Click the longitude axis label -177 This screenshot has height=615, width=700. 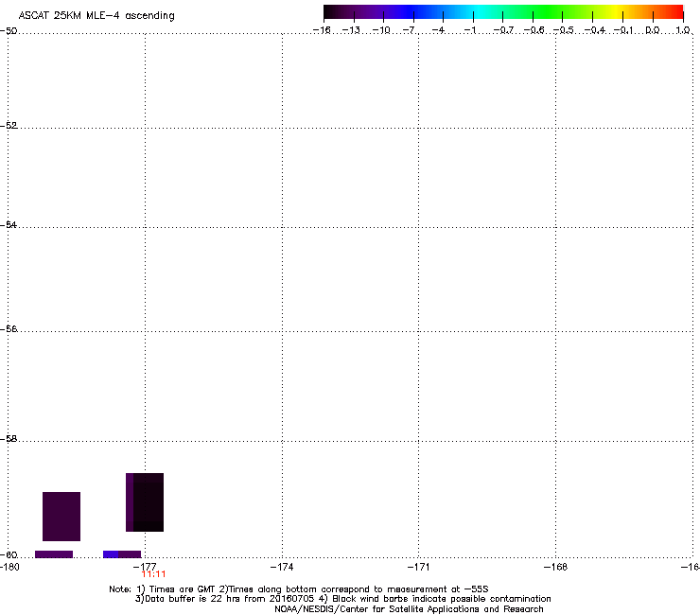pos(145,567)
